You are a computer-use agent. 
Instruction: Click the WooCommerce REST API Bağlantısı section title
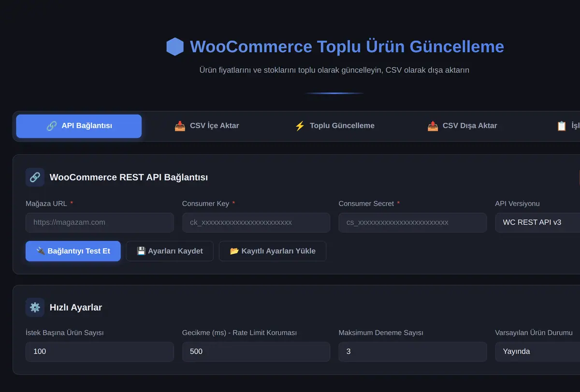pyautogui.click(x=129, y=177)
